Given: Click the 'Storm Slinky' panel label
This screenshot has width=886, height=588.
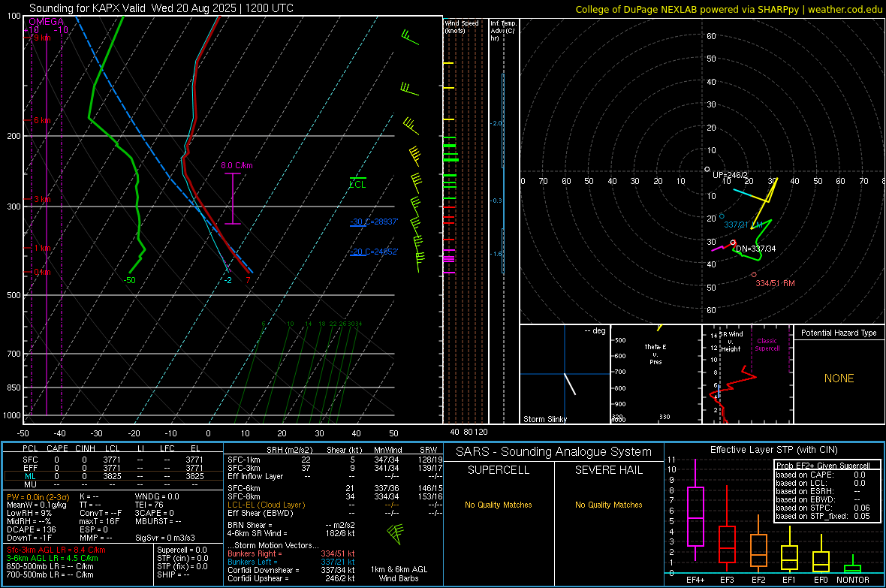Looking at the screenshot, I should 545,419.
